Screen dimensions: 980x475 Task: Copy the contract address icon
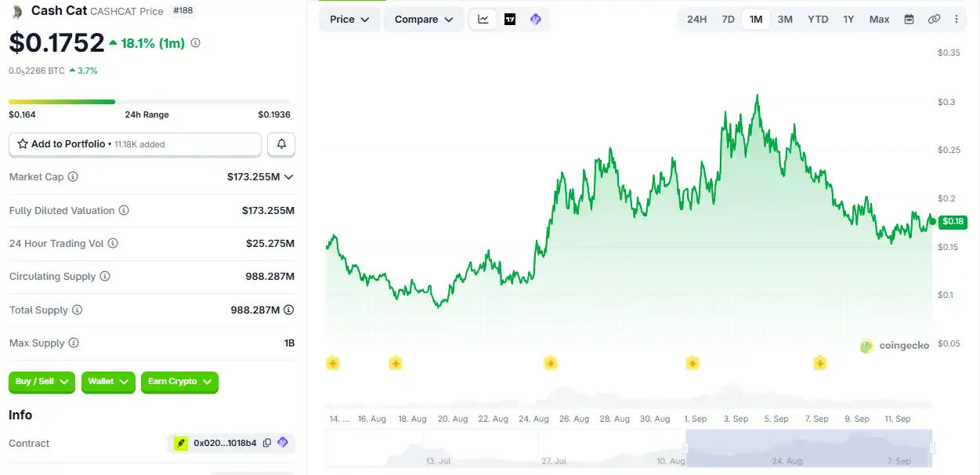coord(267,443)
